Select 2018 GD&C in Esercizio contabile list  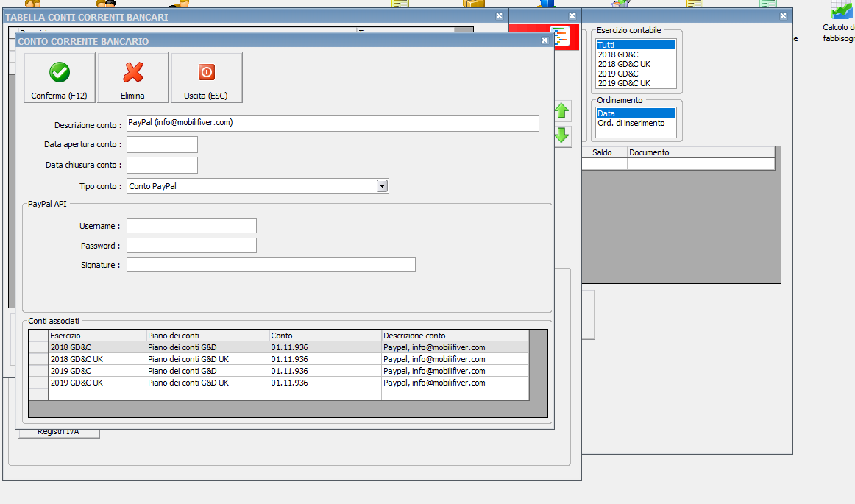click(636, 54)
